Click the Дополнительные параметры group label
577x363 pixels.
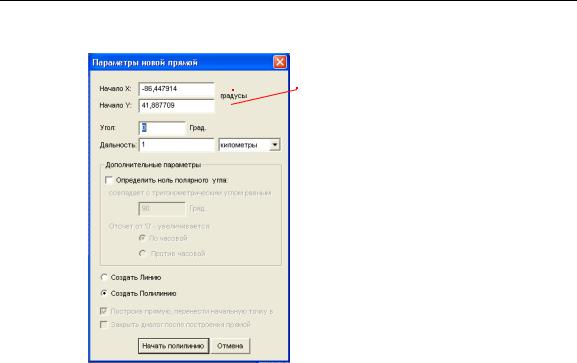tap(153, 165)
